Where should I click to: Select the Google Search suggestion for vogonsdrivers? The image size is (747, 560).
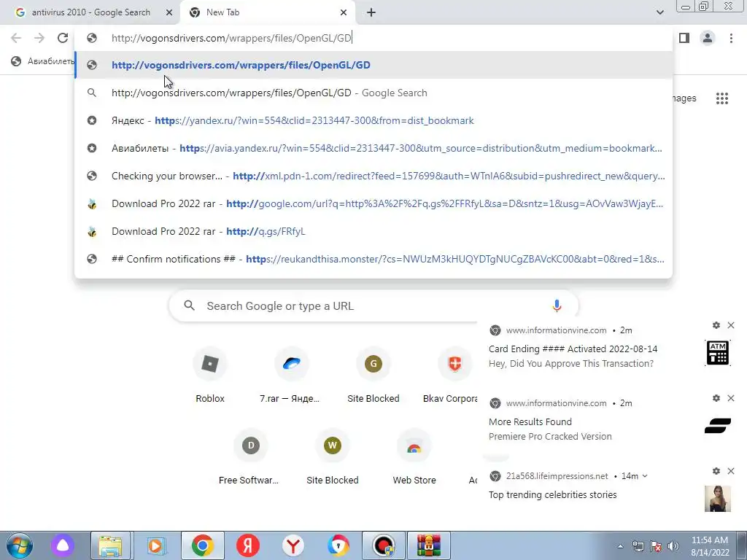pos(373,93)
